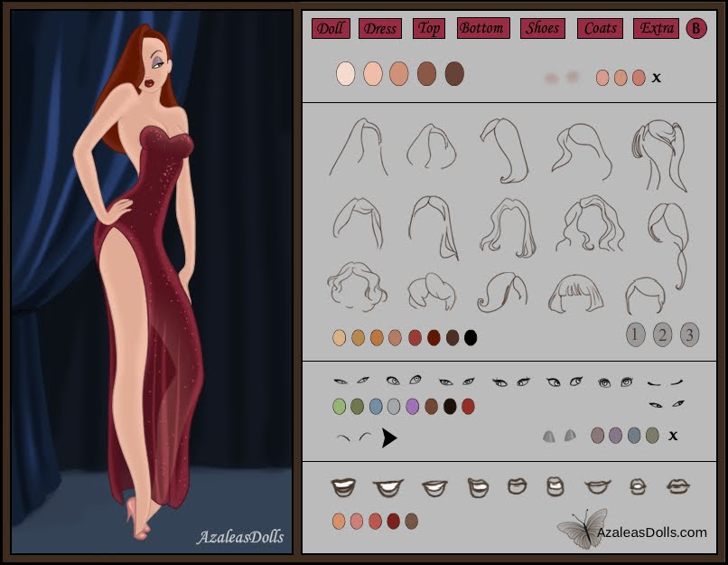Select the short curly hairstyle
The width and height of the screenshot is (728, 565).
(357, 286)
